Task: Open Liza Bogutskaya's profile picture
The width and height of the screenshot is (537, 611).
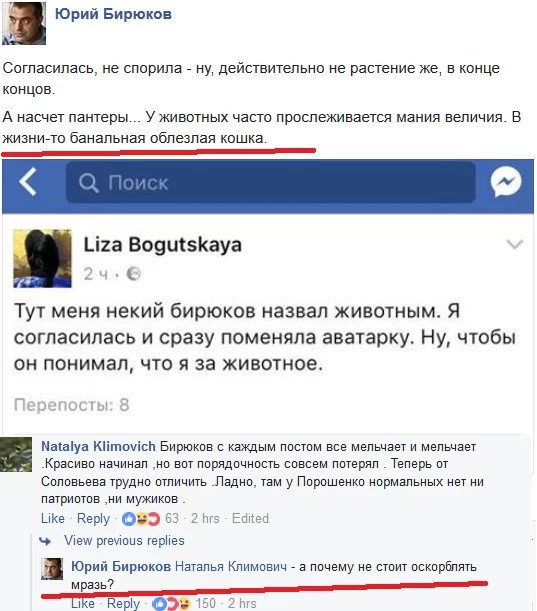Action: [42, 258]
